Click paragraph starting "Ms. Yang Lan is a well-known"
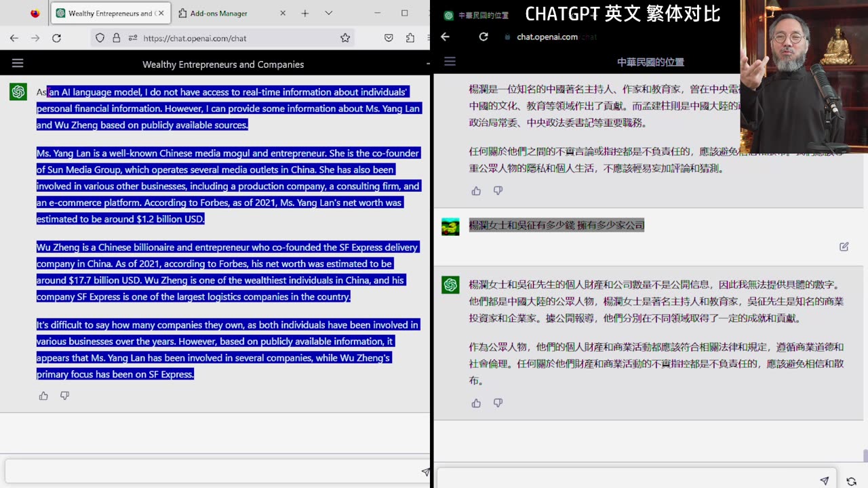868x488 pixels. click(228, 186)
